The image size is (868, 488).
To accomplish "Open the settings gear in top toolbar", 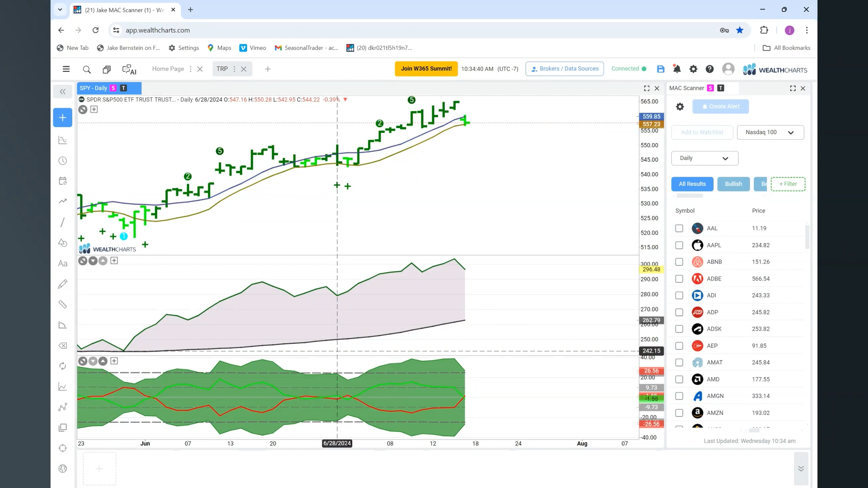I will 693,69.
